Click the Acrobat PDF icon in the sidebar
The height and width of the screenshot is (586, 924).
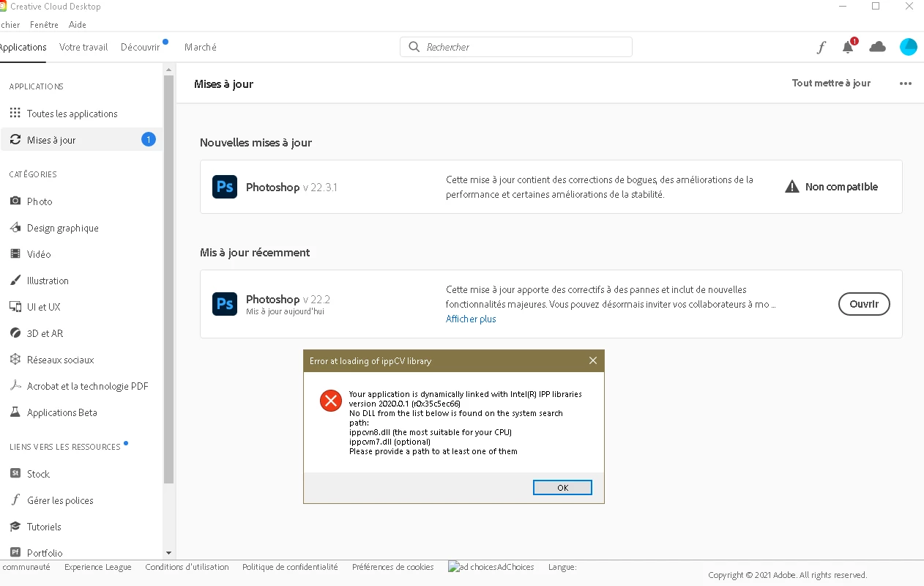coord(15,386)
